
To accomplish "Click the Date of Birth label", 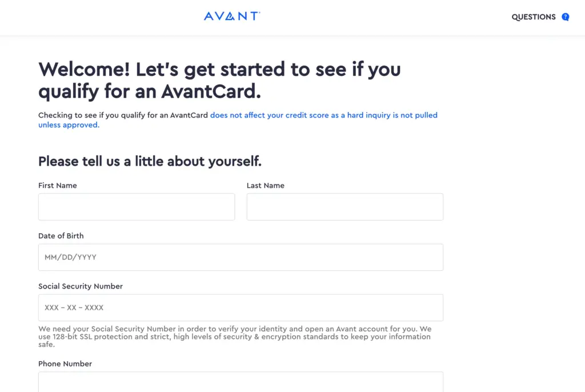I will point(61,235).
